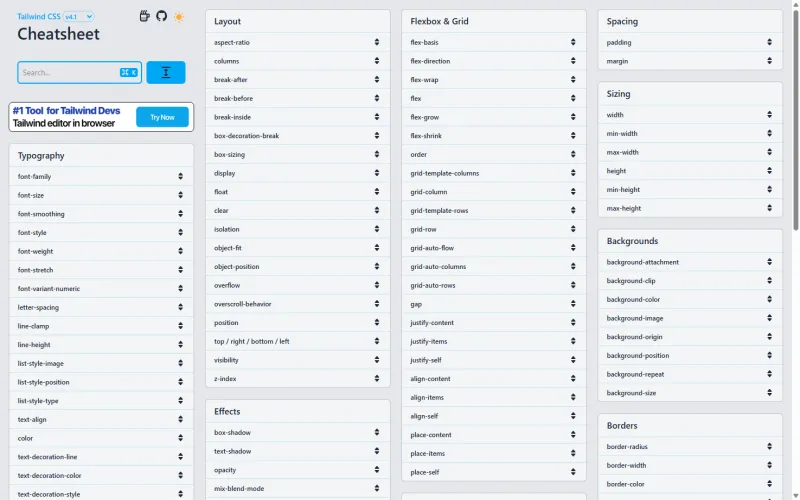
Task: Select the grid-auto-flow row
Action: (494, 248)
